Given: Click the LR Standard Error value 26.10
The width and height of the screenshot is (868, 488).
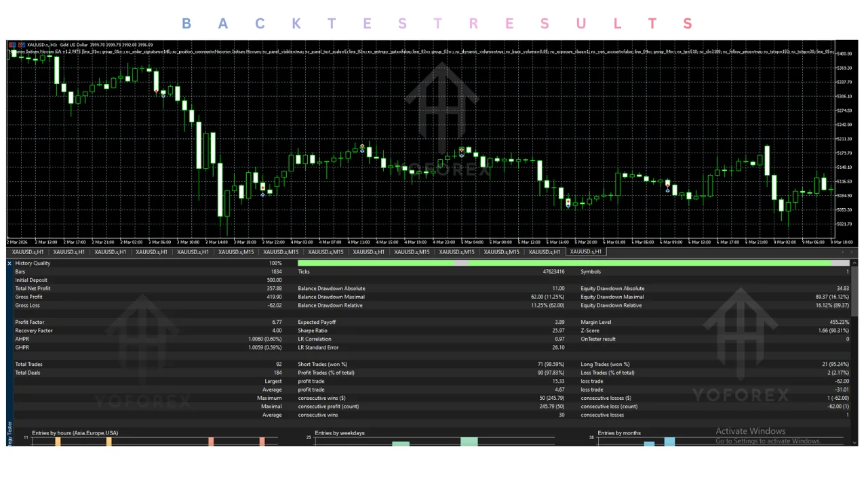Looking at the screenshot, I should coord(558,348).
